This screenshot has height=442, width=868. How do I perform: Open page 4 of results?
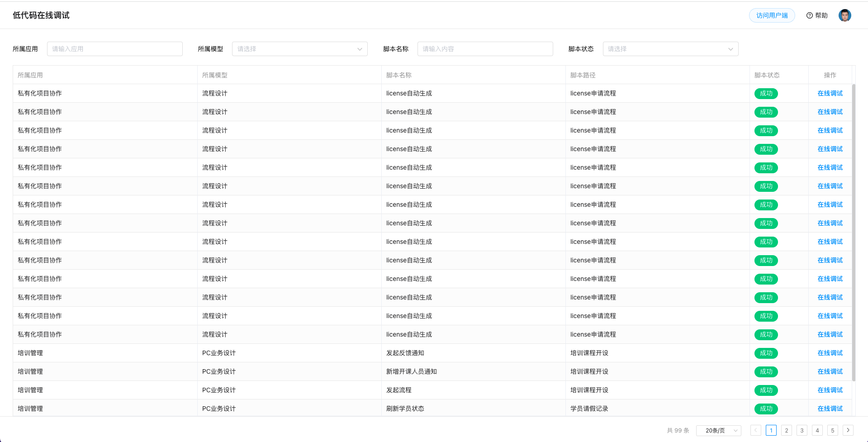click(x=817, y=430)
